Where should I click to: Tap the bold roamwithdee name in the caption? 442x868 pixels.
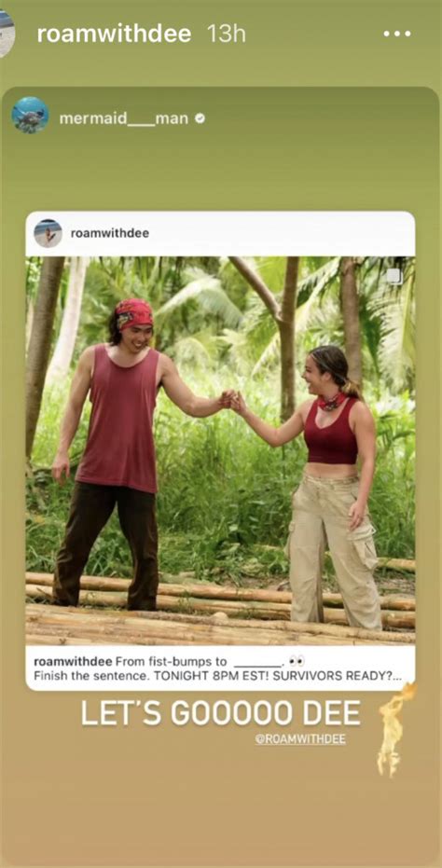pyautogui.click(x=73, y=662)
